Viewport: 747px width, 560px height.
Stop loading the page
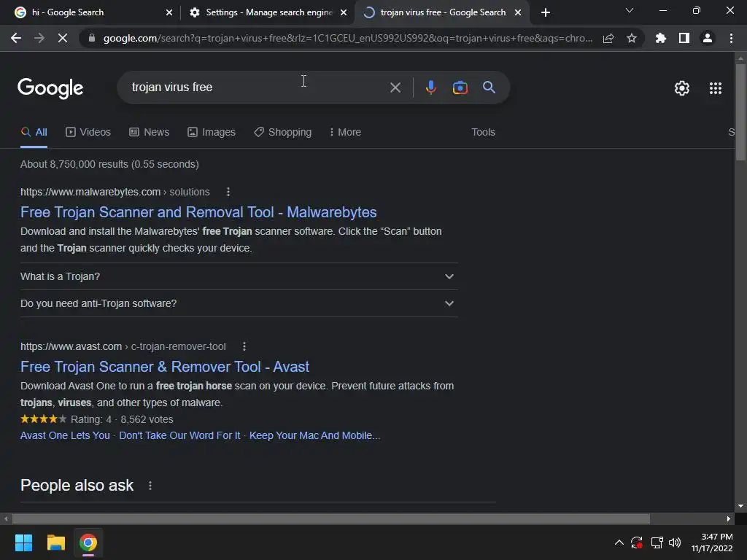point(63,38)
